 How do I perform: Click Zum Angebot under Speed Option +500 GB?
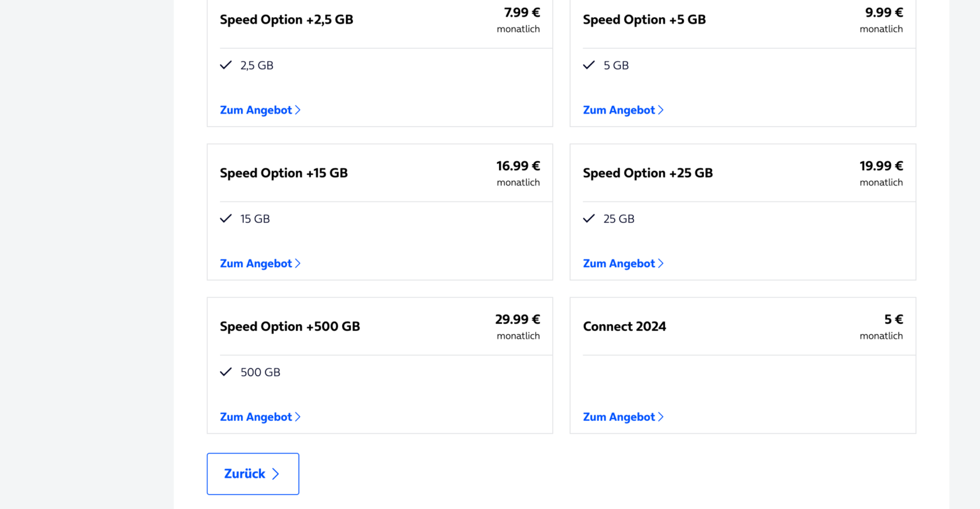256,417
